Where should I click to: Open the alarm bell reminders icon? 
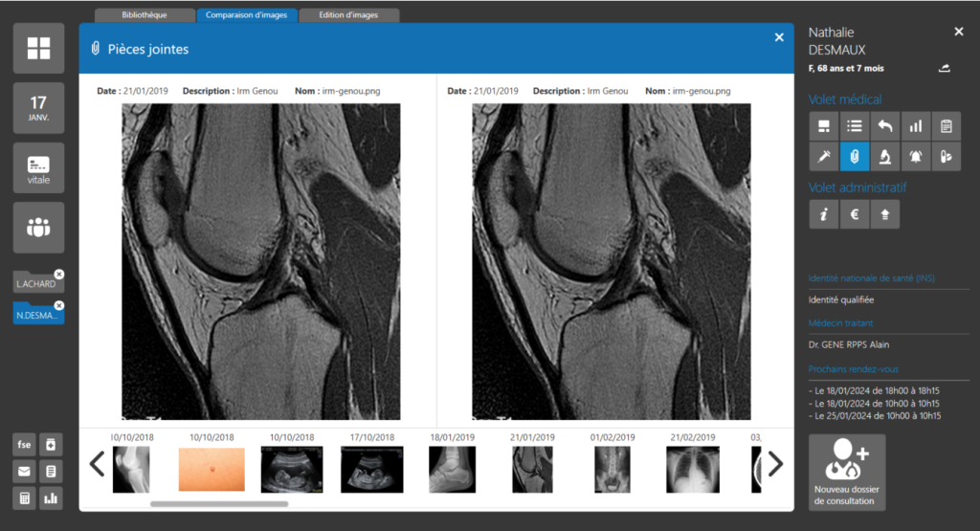(x=916, y=156)
